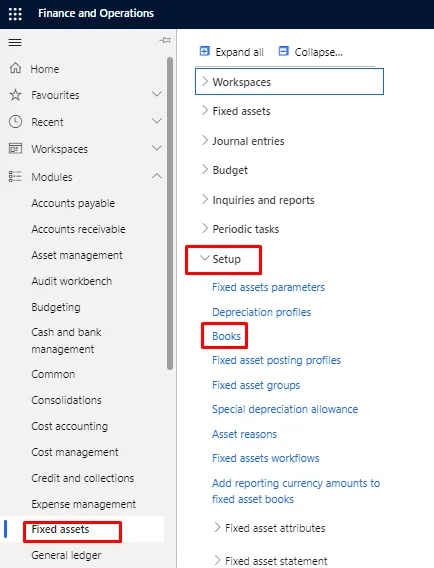Click the Collapse all minus icon
Viewport: 434px width, 568px height.
click(284, 51)
